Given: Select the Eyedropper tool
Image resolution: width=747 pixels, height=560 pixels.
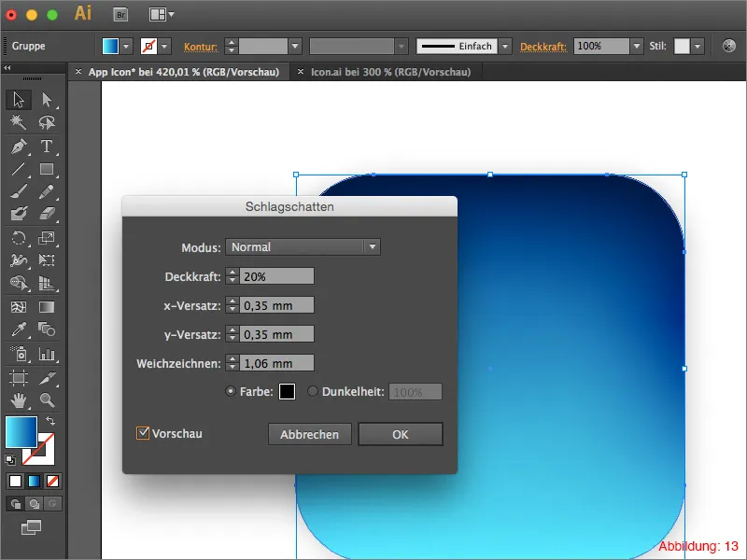Looking at the screenshot, I should pyautogui.click(x=19, y=329).
